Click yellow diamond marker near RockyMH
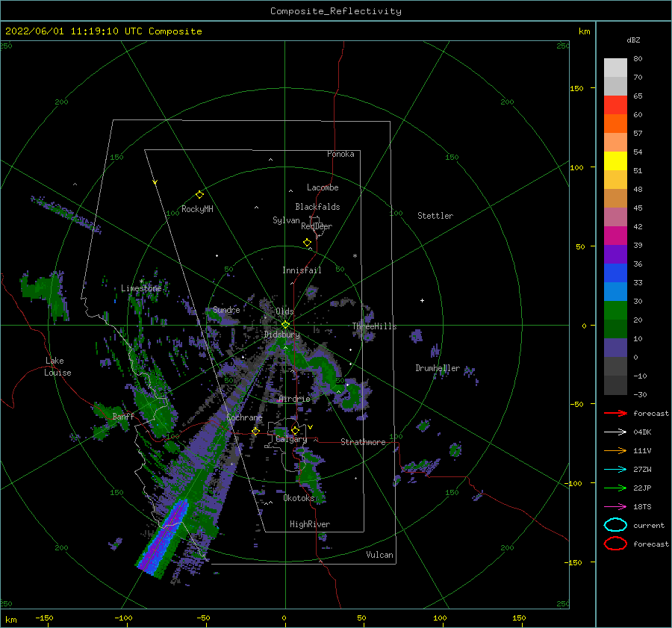The height and width of the screenshot is (628, 672). point(199,195)
